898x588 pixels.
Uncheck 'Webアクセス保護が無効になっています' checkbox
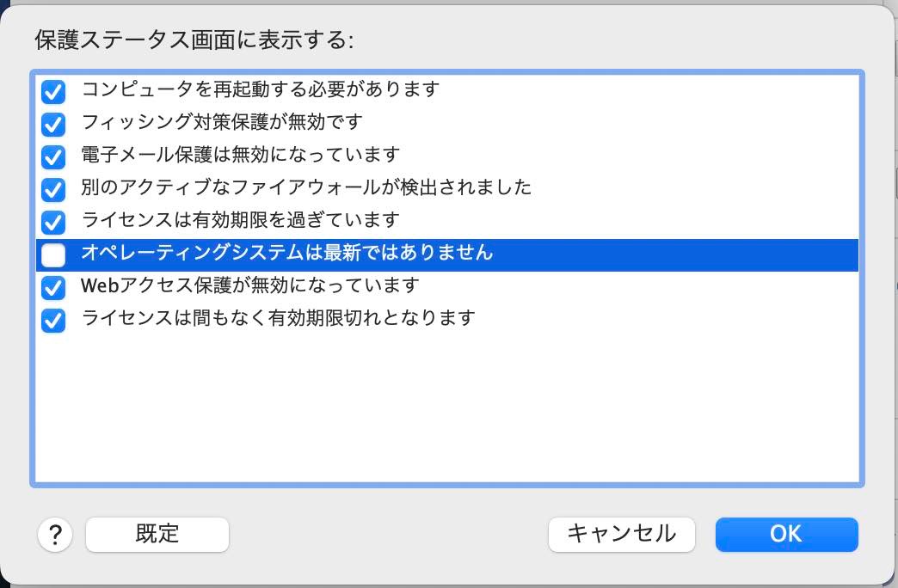[53, 287]
